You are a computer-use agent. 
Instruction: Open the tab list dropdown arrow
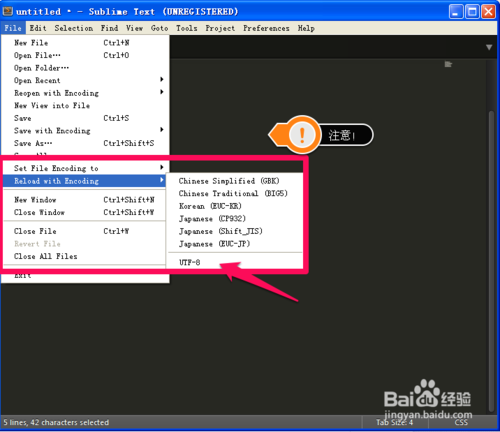click(x=489, y=47)
